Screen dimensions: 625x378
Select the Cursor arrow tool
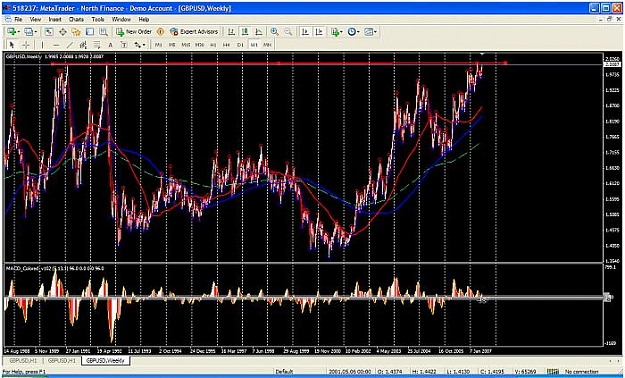point(12,45)
